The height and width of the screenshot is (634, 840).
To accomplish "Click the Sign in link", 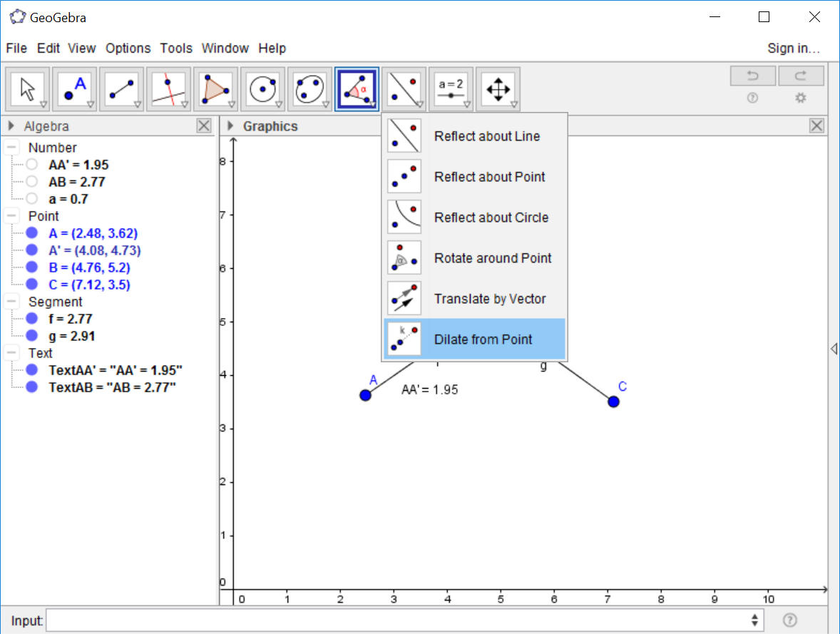I will click(x=794, y=48).
